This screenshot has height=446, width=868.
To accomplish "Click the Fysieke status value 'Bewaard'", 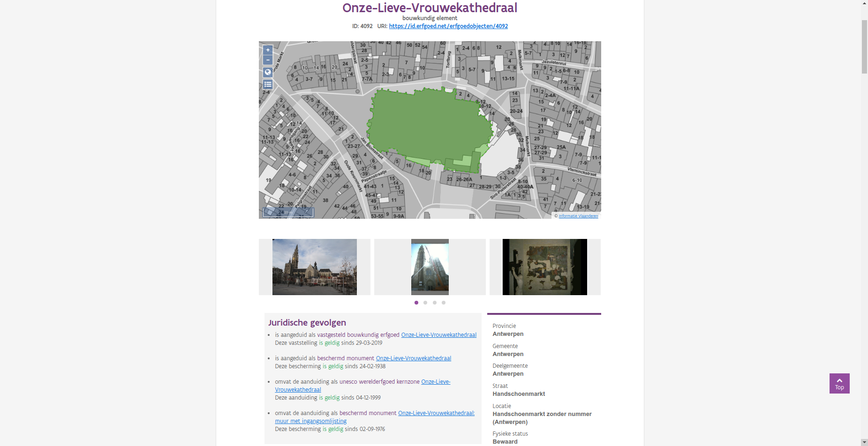I will coord(505,442).
